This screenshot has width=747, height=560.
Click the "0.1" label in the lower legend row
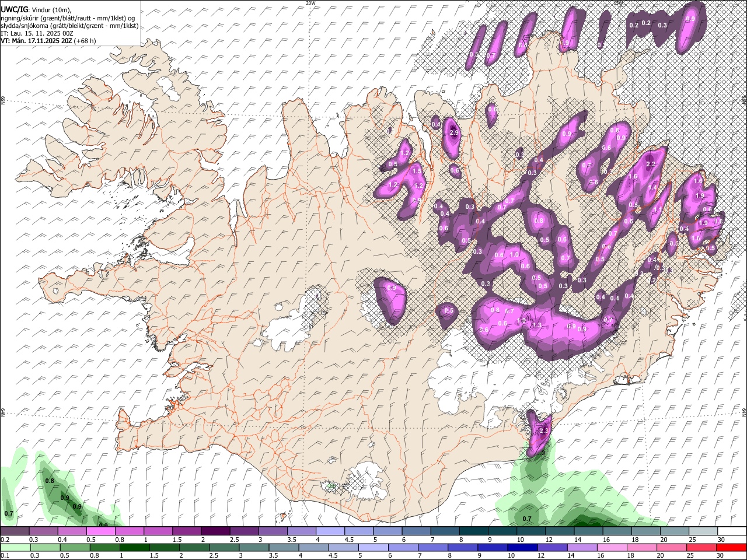[5, 556]
